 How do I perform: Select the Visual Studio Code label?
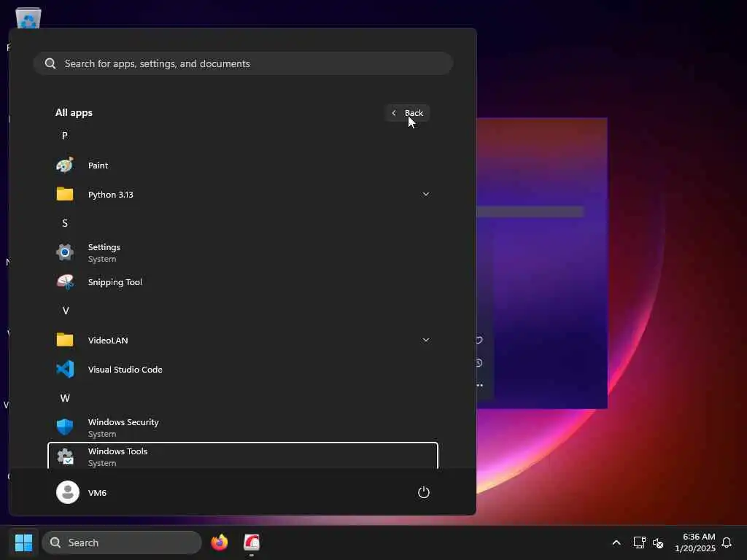125,370
